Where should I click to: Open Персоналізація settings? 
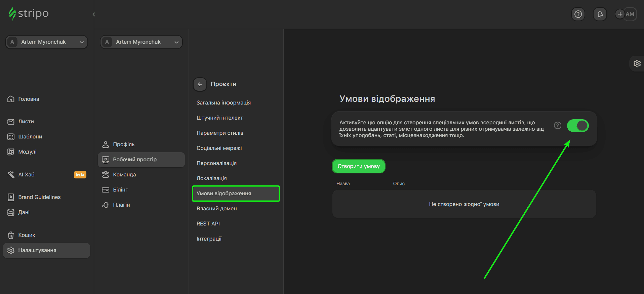coord(216,163)
